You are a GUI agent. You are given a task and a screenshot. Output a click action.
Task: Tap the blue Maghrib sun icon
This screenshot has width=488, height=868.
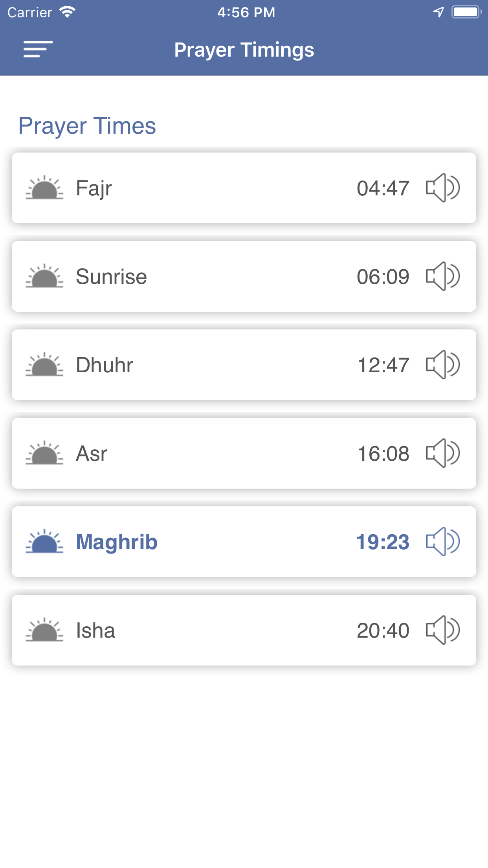44,542
